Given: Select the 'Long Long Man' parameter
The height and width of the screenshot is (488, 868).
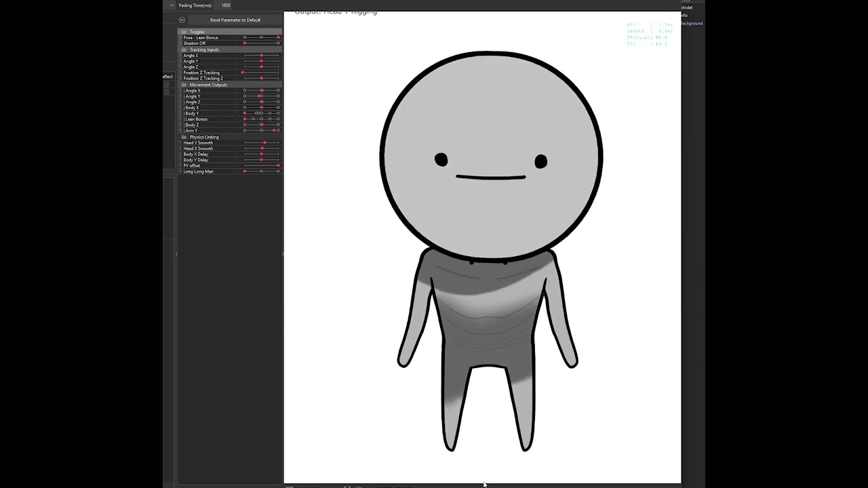Looking at the screenshot, I should pos(198,171).
